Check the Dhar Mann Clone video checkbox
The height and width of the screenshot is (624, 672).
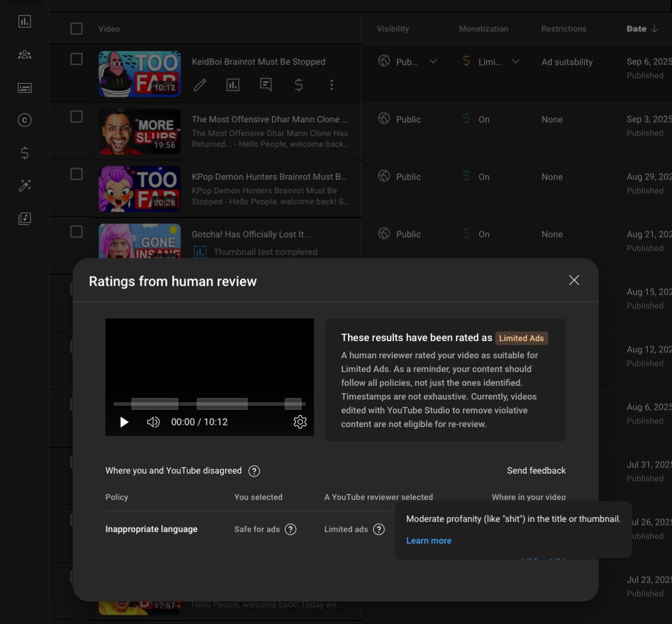(x=76, y=117)
